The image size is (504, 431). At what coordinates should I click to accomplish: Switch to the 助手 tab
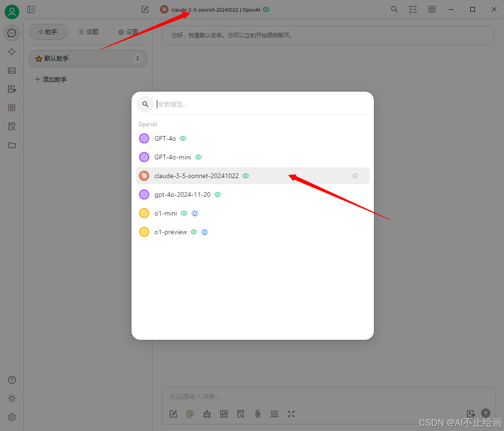point(48,32)
